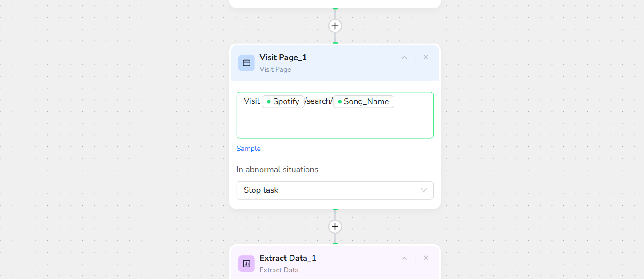Click the Visit Page_1 title
The width and height of the screenshot is (644, 279).
point(283,57)
